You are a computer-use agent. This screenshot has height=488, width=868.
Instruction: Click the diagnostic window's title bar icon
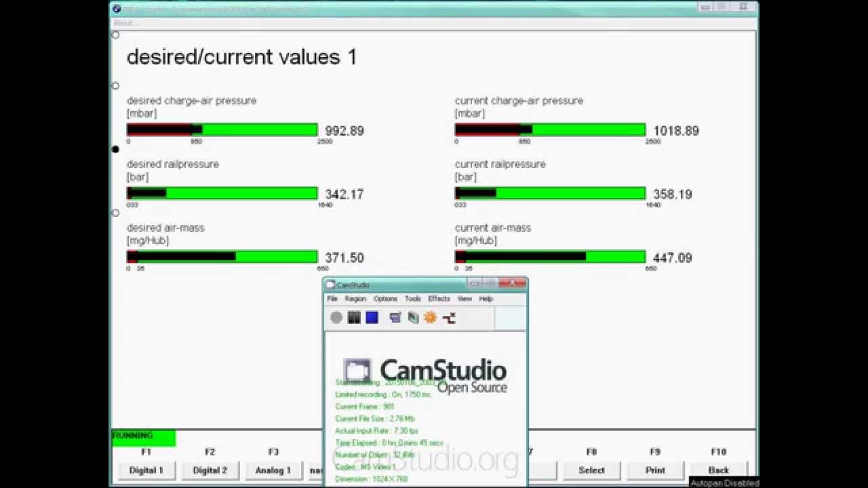[117, 9]
